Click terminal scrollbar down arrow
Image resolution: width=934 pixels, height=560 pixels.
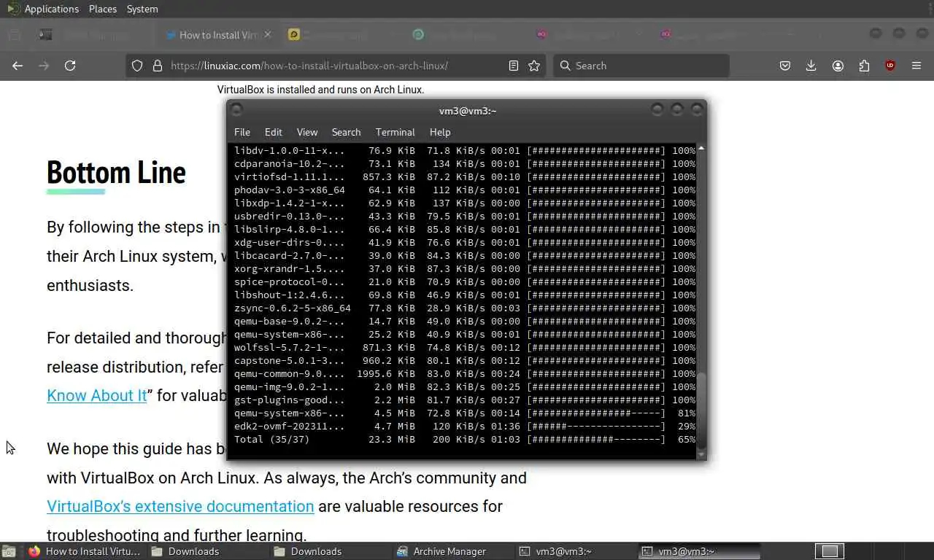pos(701,454)
